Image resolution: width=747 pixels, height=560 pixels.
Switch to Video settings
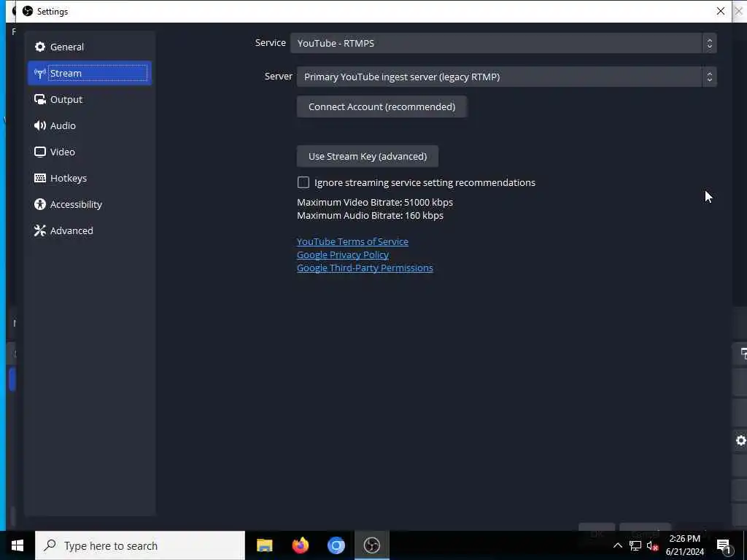click(90, 152)
